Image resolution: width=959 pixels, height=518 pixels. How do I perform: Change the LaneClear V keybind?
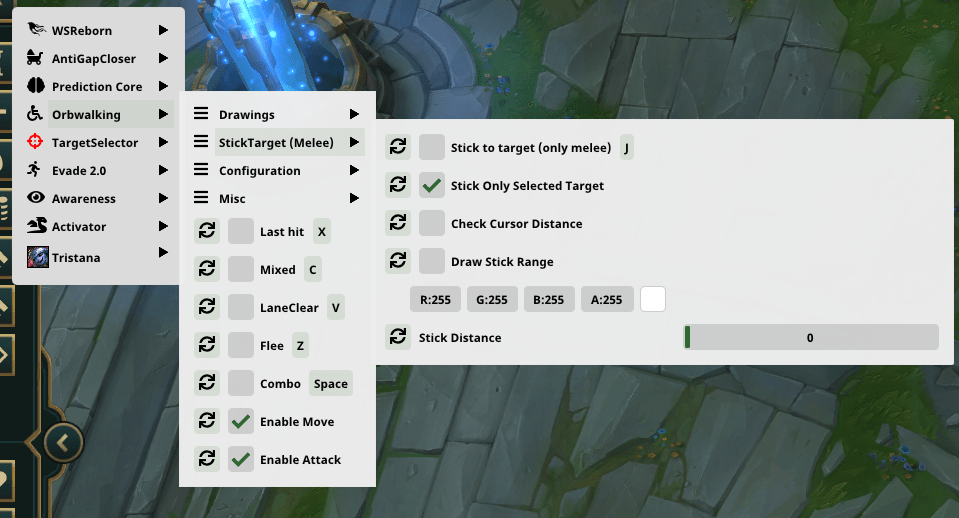(x=336, y=307)
